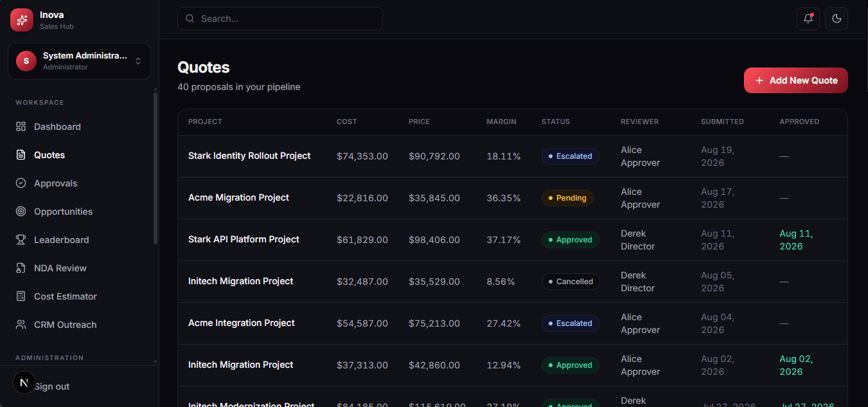This screenshot has width=868, height=407.
Task: Click the MARGIN column header
Action: [501, 122]
